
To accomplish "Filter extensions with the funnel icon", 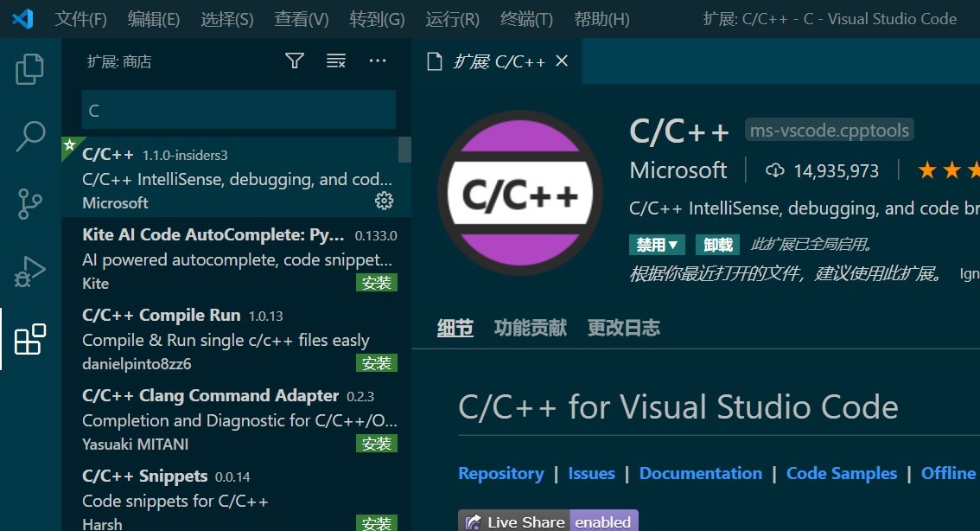I will 295,61.
